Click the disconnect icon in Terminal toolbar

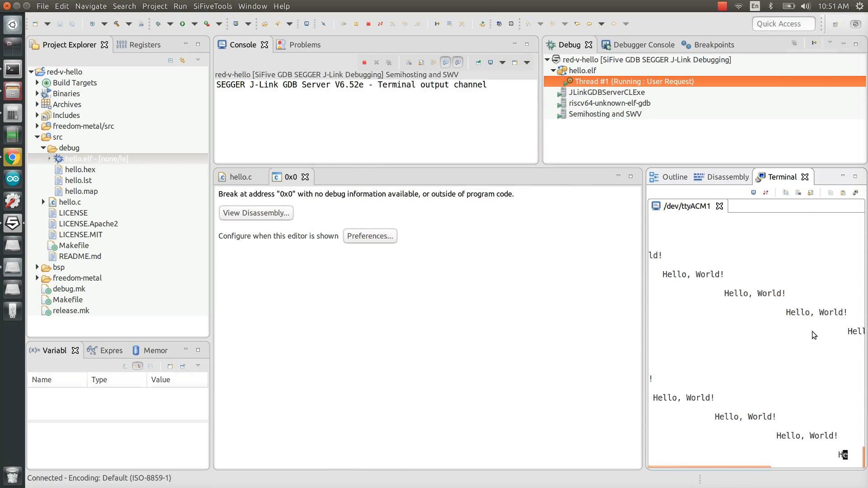point(765,193)
